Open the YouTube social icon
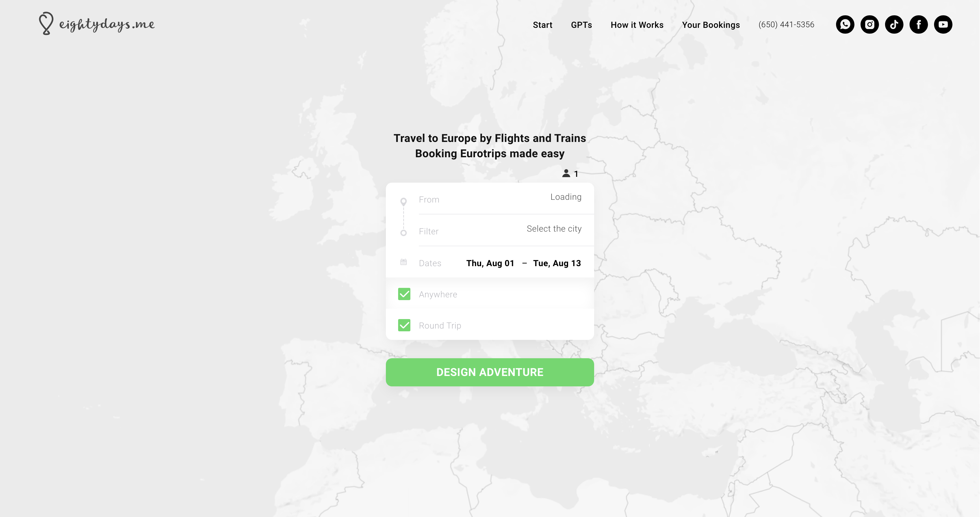The height and width of the screenshot is (517, 980). coord(943,25)
